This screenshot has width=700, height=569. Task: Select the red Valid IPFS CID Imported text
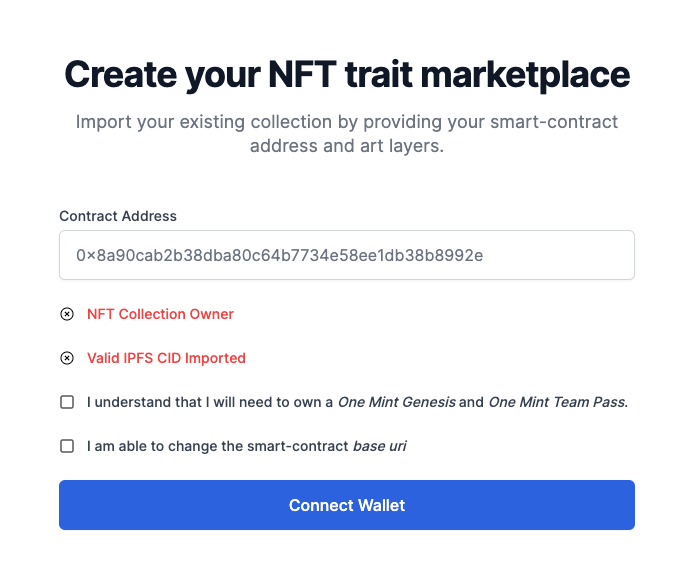point(166,358)
